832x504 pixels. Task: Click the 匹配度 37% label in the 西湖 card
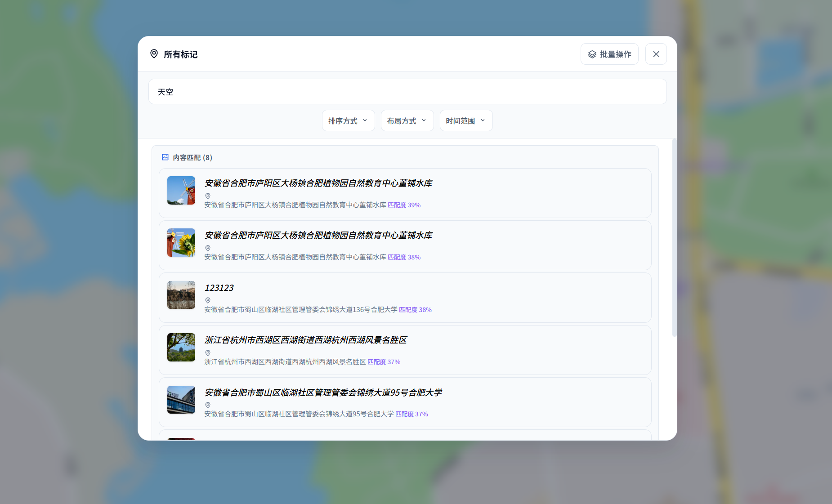click(x=384, y=362)
